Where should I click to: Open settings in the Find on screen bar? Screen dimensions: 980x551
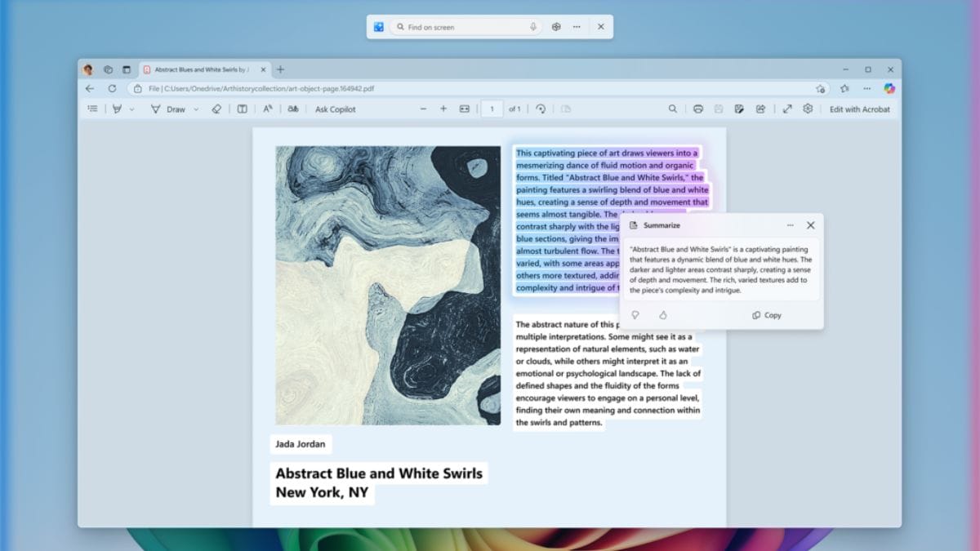(x=556, y=27)
